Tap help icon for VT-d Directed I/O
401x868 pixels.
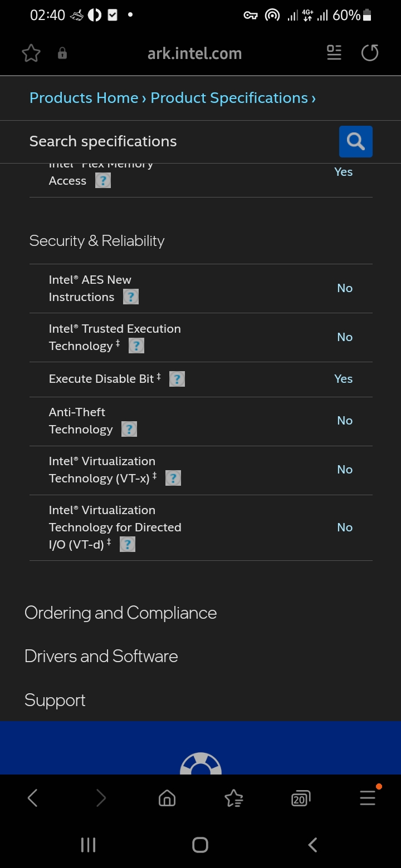click(x=128, y=544)
